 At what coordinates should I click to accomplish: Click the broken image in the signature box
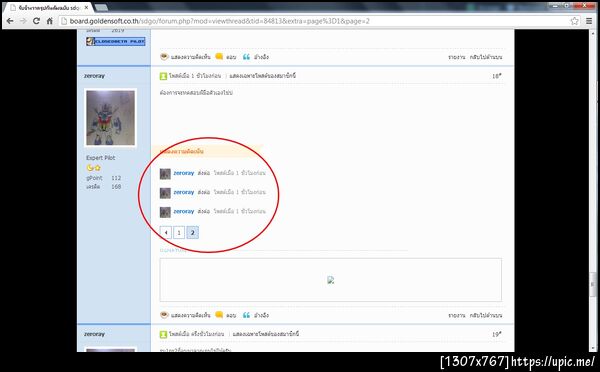point(331,280)
